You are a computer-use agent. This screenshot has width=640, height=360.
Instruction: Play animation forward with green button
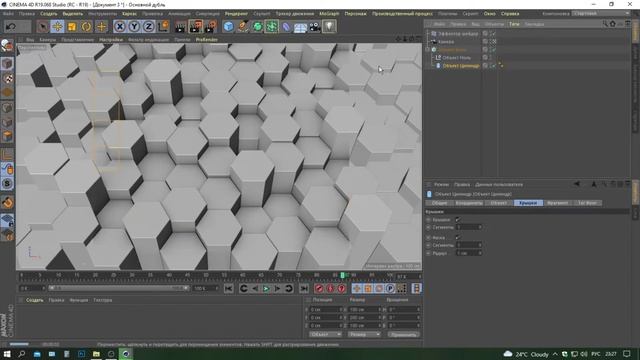tap(266, 289)
